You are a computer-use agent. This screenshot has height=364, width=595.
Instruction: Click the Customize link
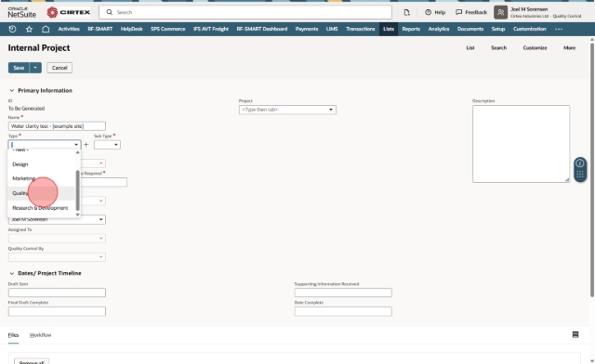pyautogui.click(x=535, y=47)
